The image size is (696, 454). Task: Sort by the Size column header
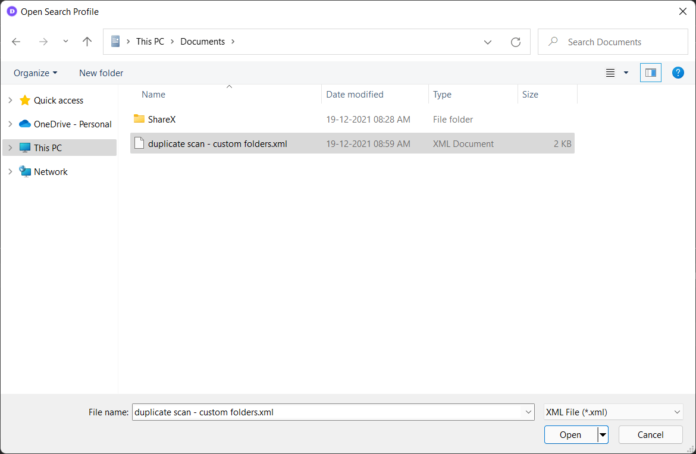point(530,95)
